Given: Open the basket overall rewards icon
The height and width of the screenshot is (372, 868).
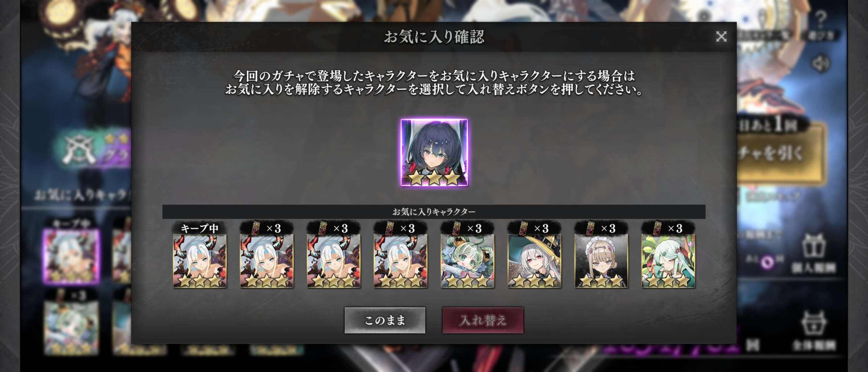Looking at the screenshot, I should (x=814, y=323).
